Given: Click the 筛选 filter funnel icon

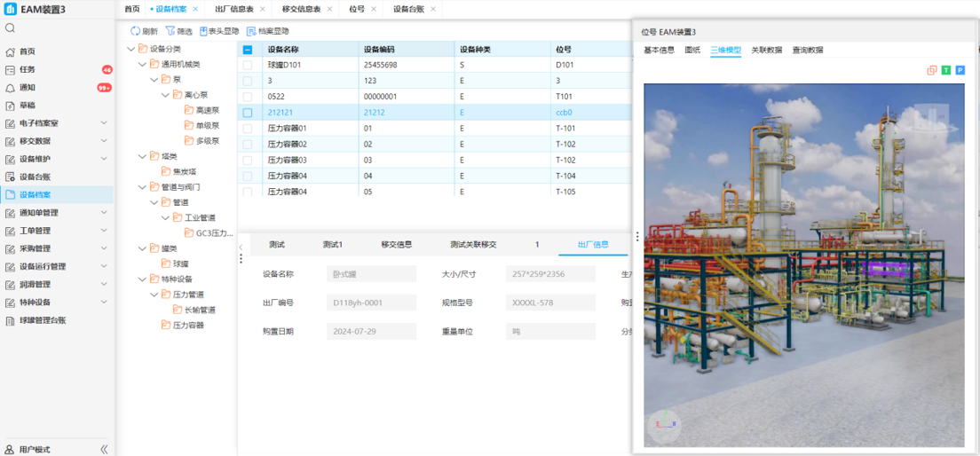Looking at the screenshot, I should pos(170,31).
